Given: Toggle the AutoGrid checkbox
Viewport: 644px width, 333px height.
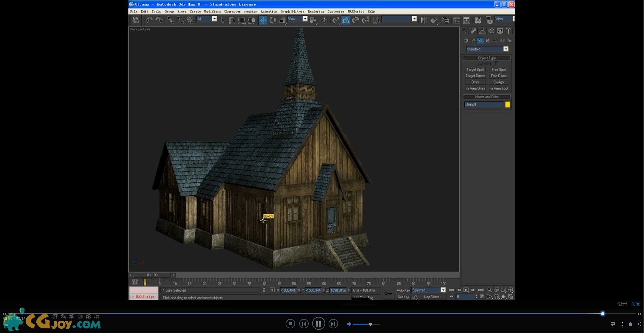Looking at the screenshot, I should (496, 64).
